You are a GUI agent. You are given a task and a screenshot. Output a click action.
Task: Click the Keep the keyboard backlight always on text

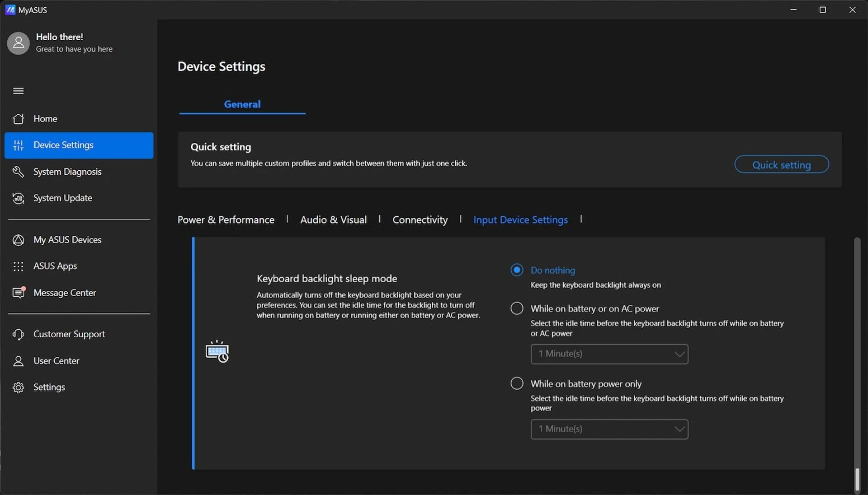coord(595,285)
